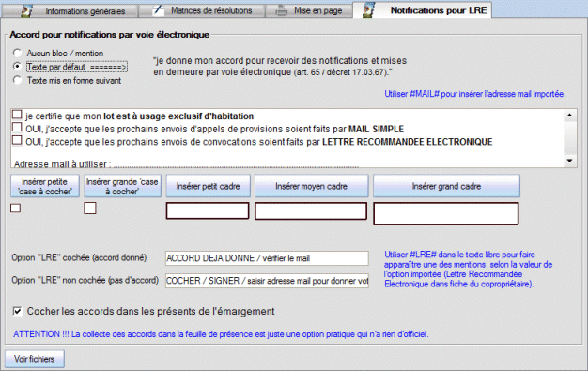Click 'Insérer grande case à cocher' button
The width and height of the screenshot is (588, 371).
coord(122,186)
